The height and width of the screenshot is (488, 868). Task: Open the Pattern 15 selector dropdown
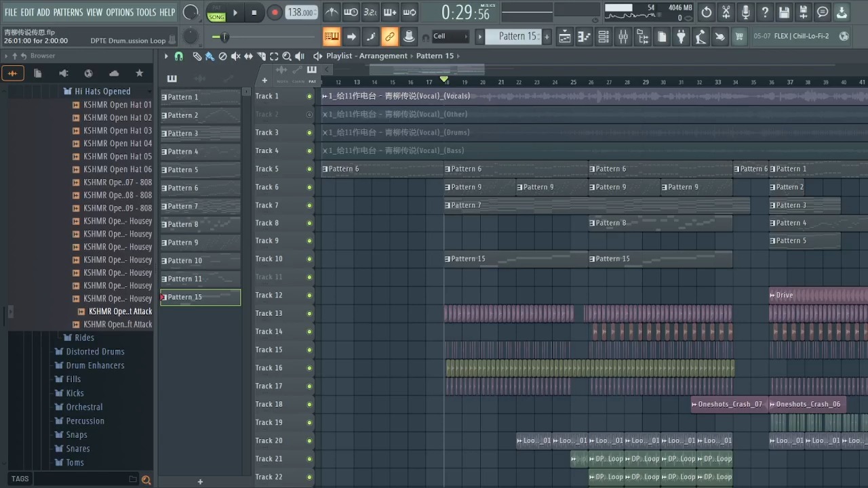point(512,37)
